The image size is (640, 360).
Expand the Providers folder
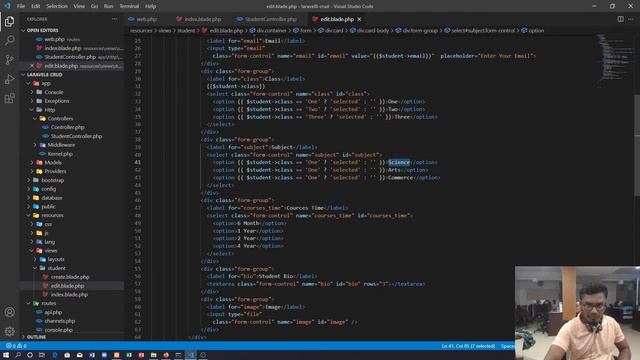55,171
